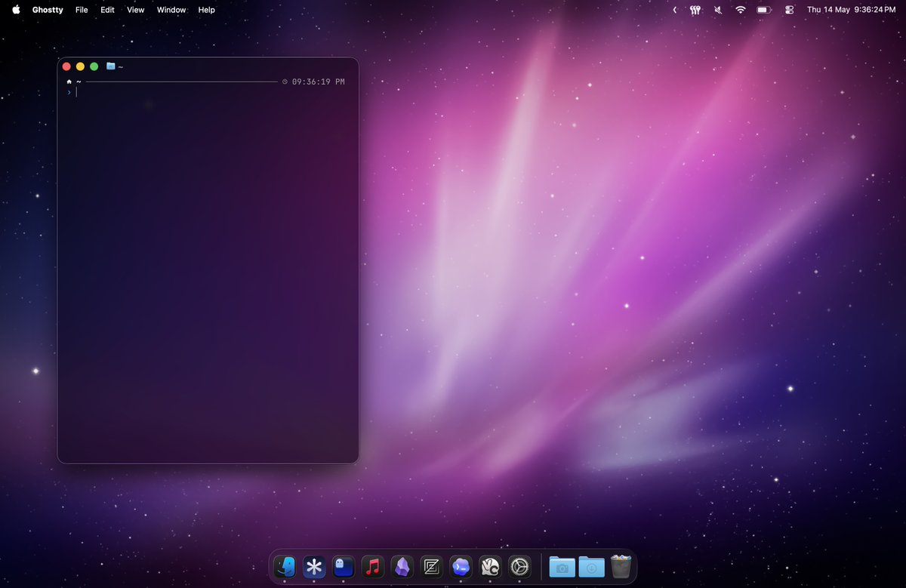Click the home icon in terminal prompt
Screen dimensions: 906x588
tap(69, 82)
